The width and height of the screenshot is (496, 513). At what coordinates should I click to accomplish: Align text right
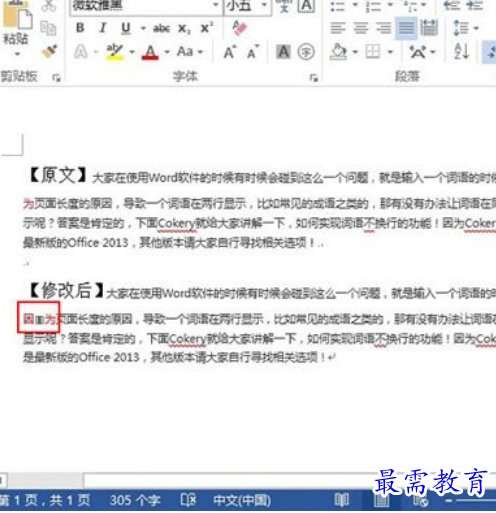(x=384, y=28)
